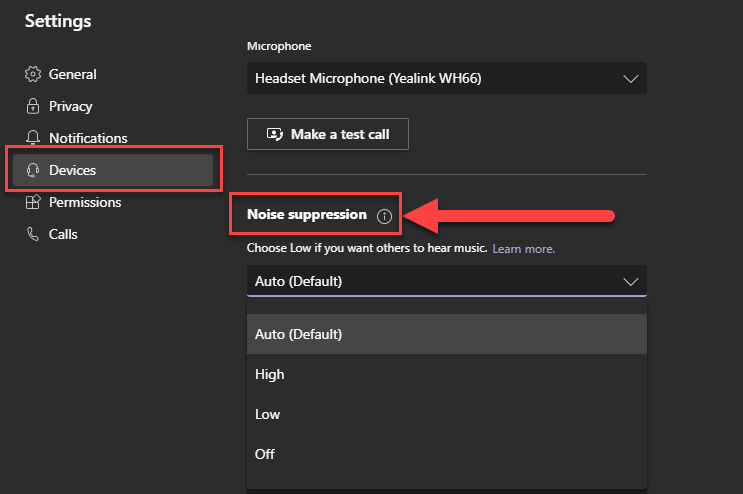
Task: Click the Privacy lock icon
Action: (33, 106)
